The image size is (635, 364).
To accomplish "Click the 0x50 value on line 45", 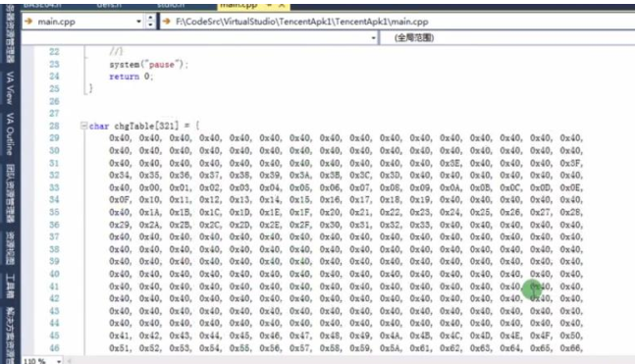I will click(x=571, y=336).
